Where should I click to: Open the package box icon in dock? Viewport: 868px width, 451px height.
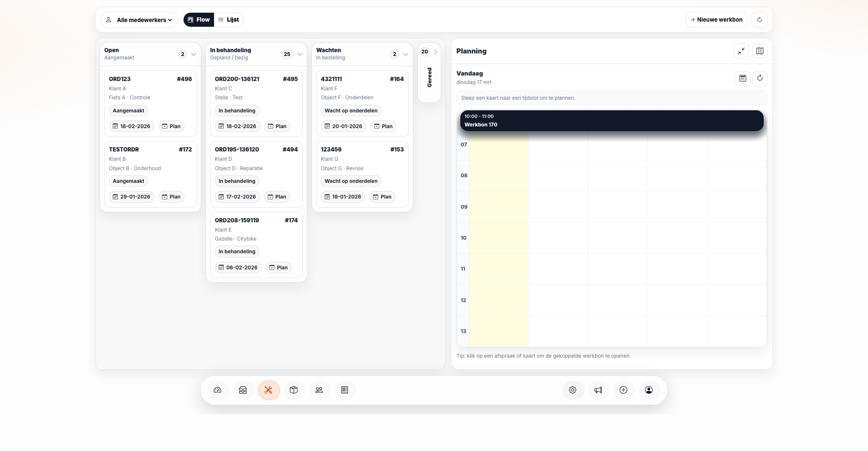pos(294,390)
